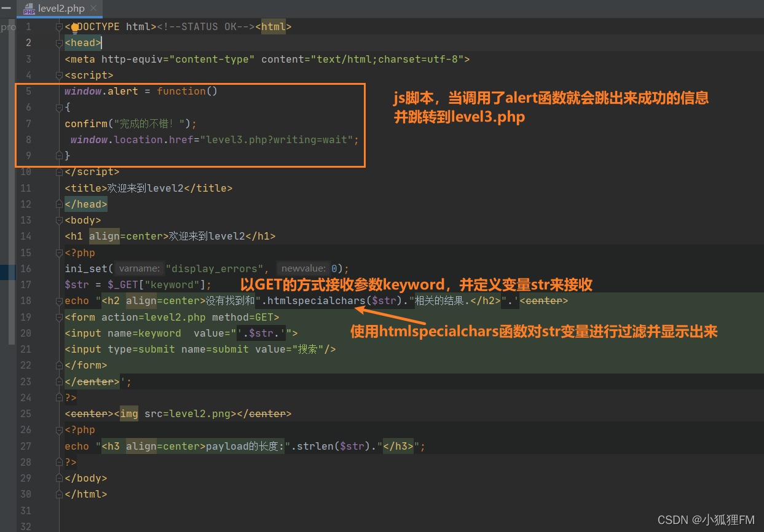Click the "level3.php?writing=wait" string

277,139
